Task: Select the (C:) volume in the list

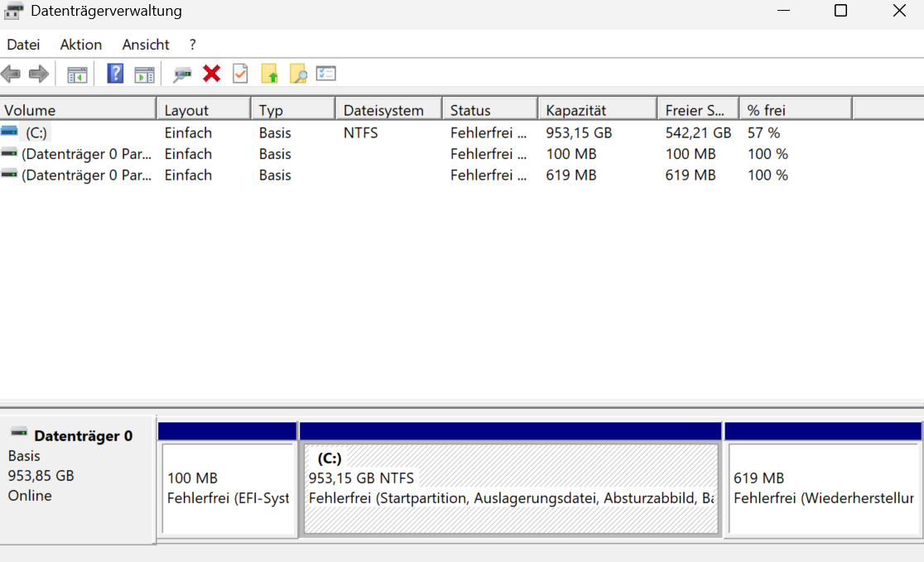Action: point(36,132)
